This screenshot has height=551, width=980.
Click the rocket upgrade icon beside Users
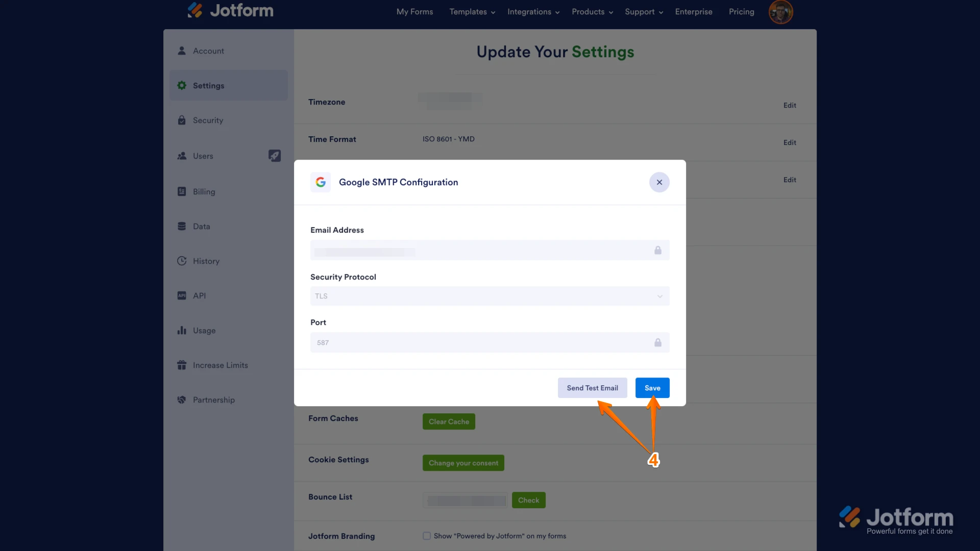point(275,156)
